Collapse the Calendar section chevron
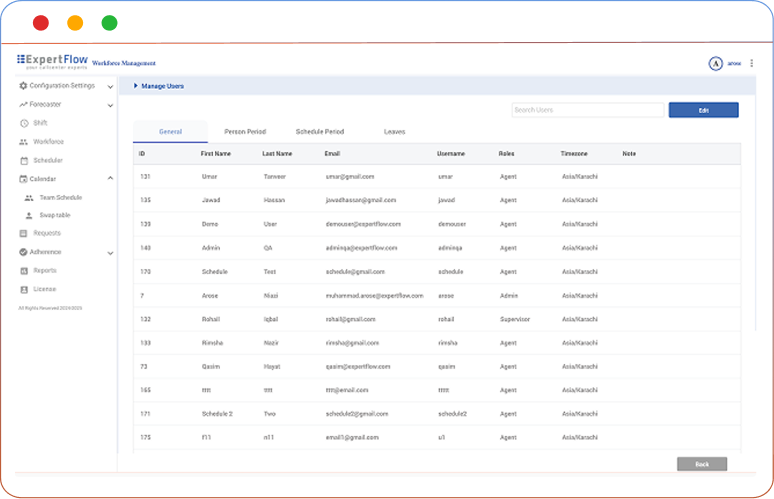Image resolution: width=774 pixels, height=499 pixels. (110, 179)
